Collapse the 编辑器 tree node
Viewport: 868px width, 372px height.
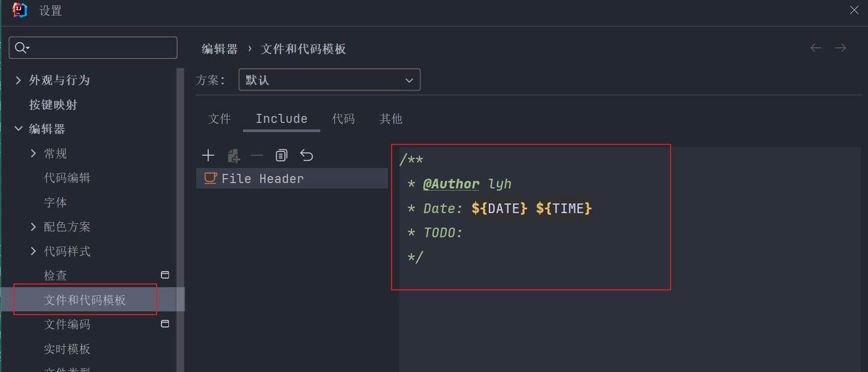(x=18, y=129)
